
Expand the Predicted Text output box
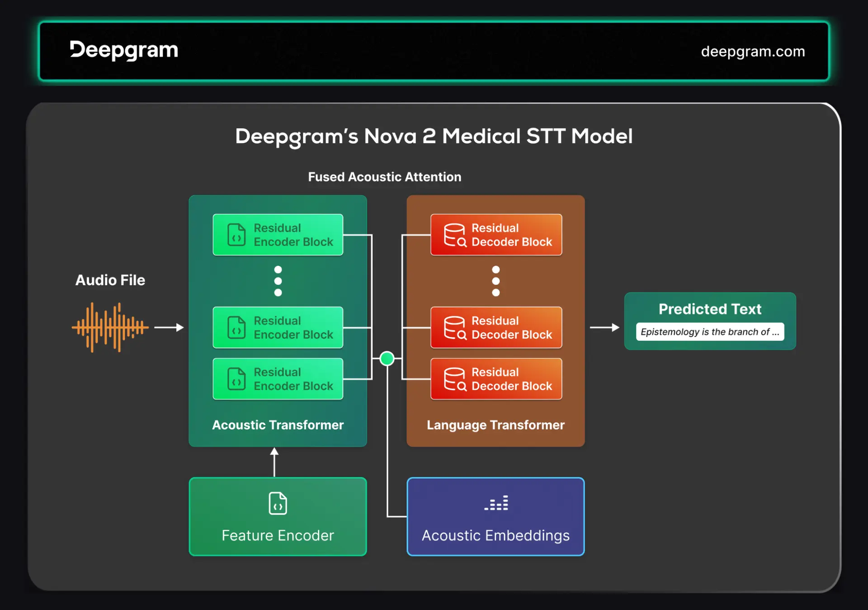[709, 321]
